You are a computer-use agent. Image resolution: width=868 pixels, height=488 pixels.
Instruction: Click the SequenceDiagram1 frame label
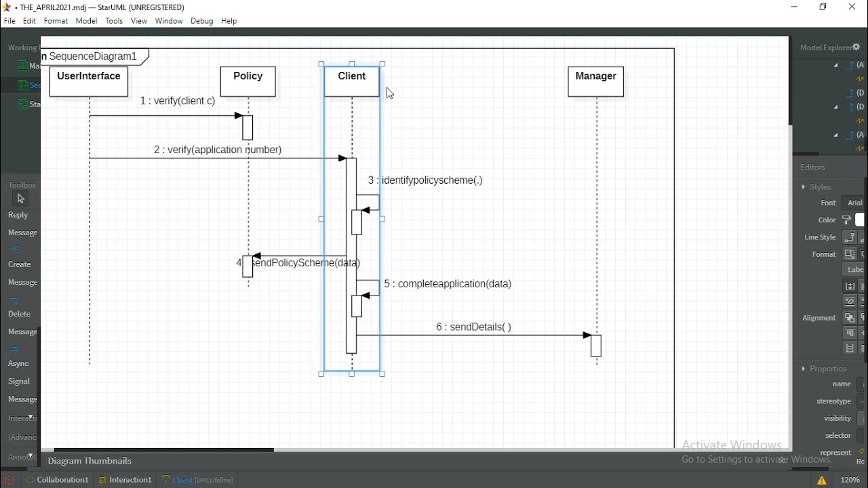click(93, 57)
